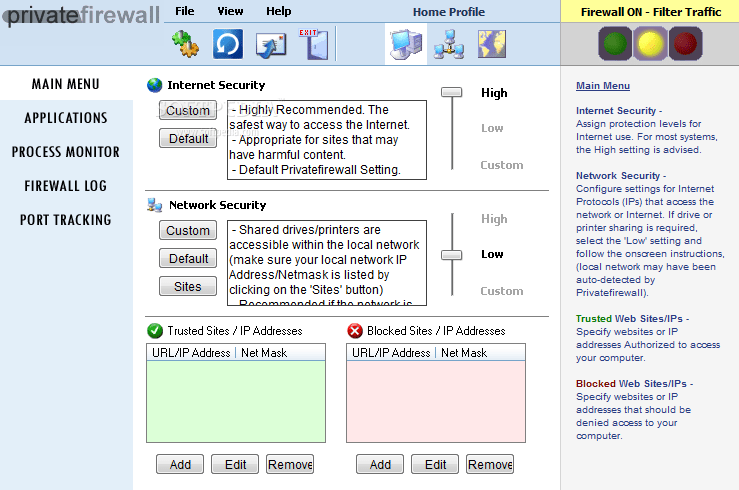Select the Home Profile computer icon

click(406, 44)
